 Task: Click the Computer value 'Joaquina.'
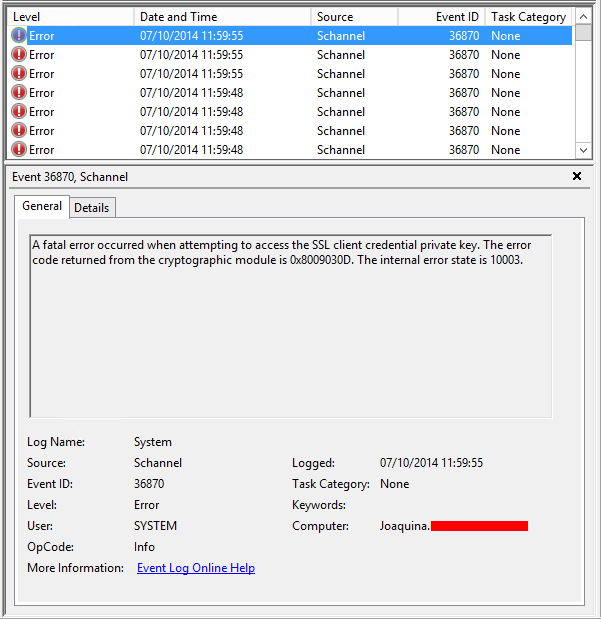tap(404, 526)
